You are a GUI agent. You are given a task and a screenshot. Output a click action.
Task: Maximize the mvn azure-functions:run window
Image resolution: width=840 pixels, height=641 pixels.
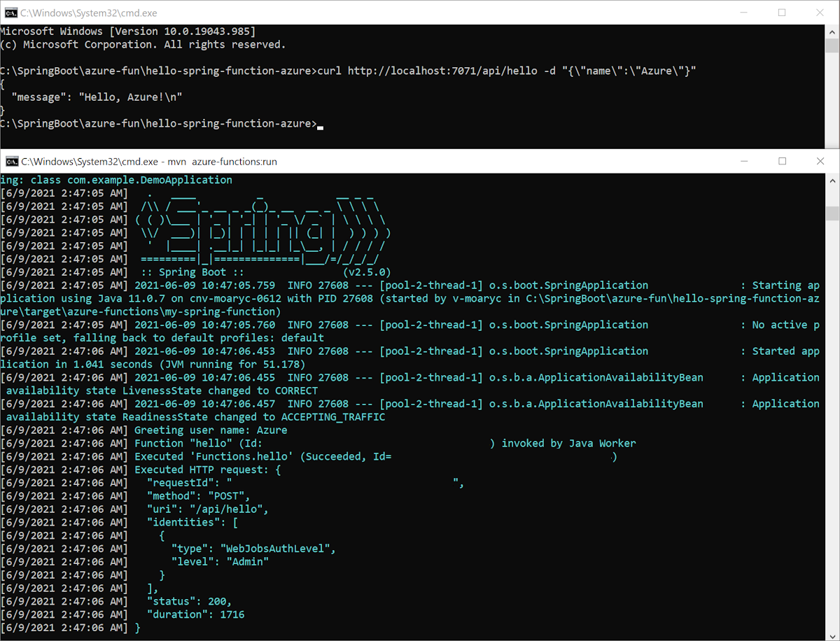(x=782, y=161)
